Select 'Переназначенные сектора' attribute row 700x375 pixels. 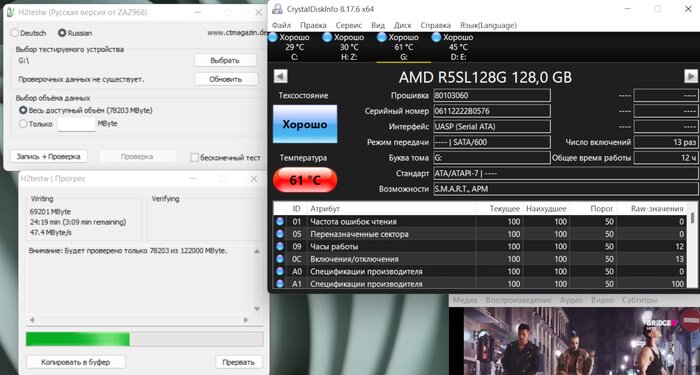tap(480, 234)
